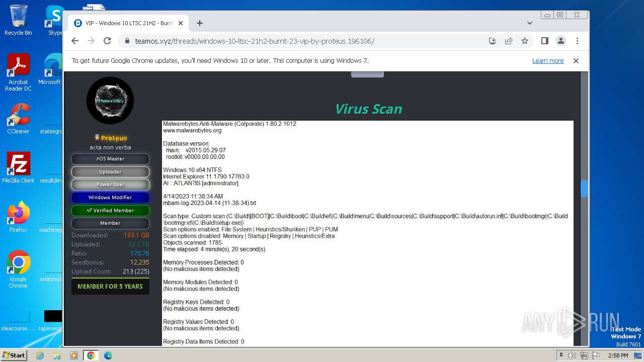Viewport: 644px width, 362px height.
Task: Select the Upload Count 213 (225) value
Action: pos(136,271)
